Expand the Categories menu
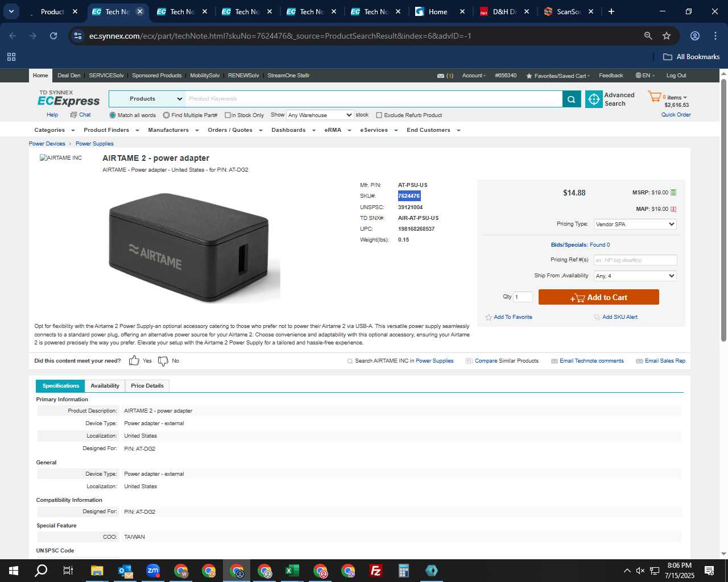Image resolution: width=728 pixels, height=582 pixels. click(54, 130)
